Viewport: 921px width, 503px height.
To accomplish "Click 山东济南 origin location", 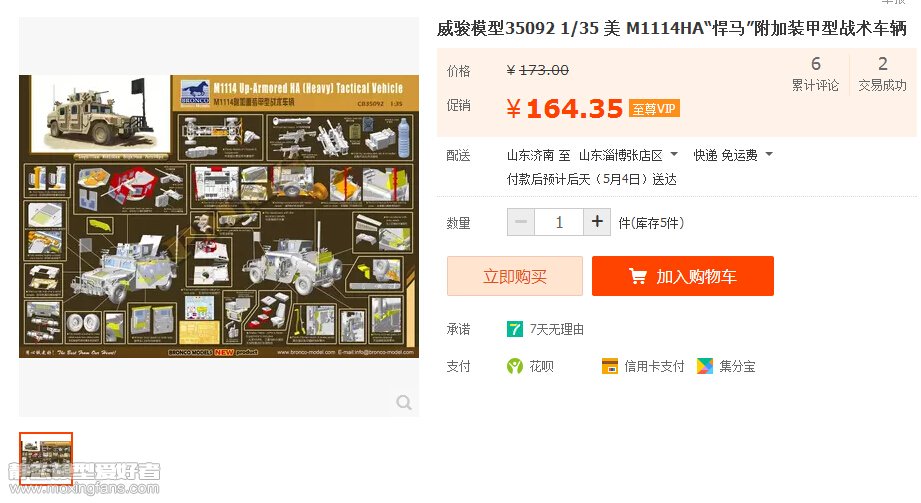I will (x=530, y=155).
